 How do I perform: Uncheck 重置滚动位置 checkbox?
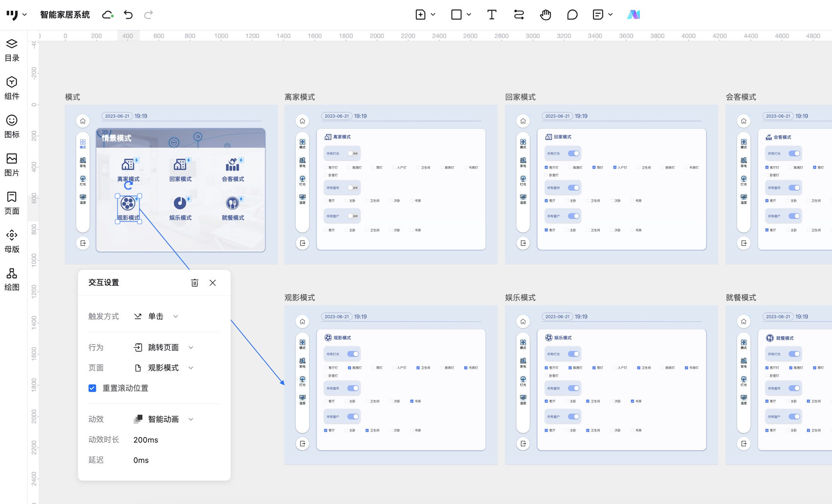[92, 388]
